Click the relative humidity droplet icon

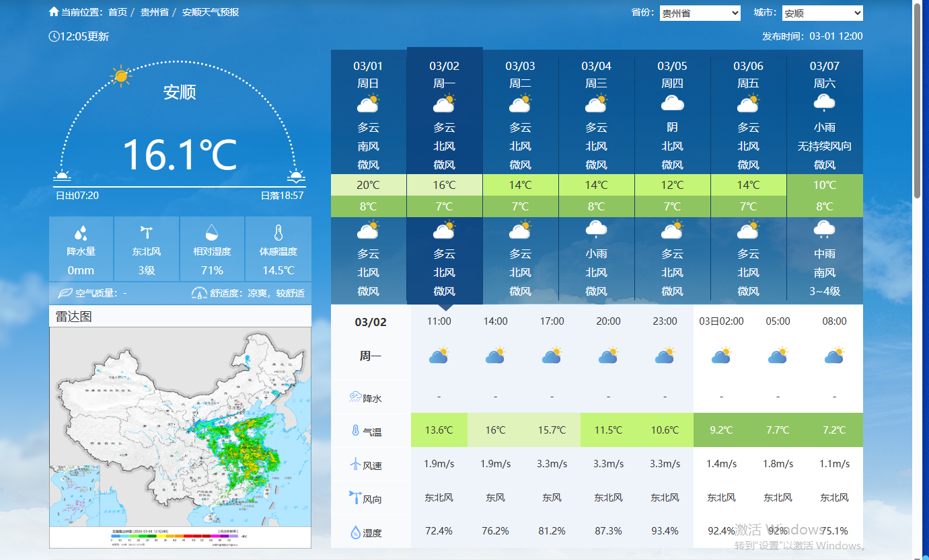click(x=212, y=233)
